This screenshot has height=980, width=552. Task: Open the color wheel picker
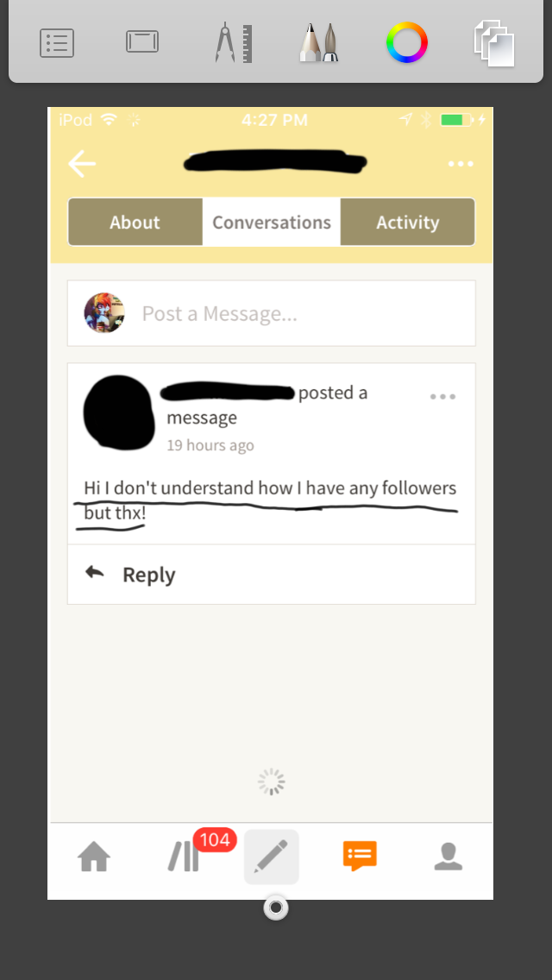407,42
